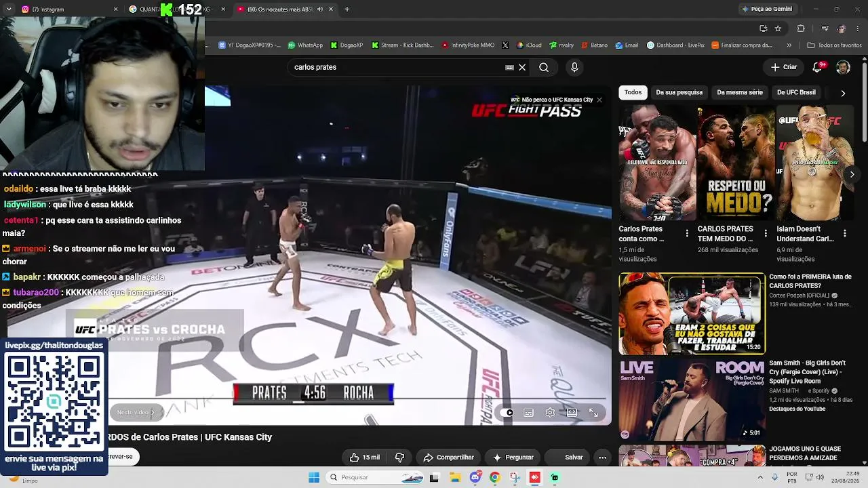This screenshot has width=868, height=488.
Task: Clear the 'carlos prates' search text
Action: 522,67
